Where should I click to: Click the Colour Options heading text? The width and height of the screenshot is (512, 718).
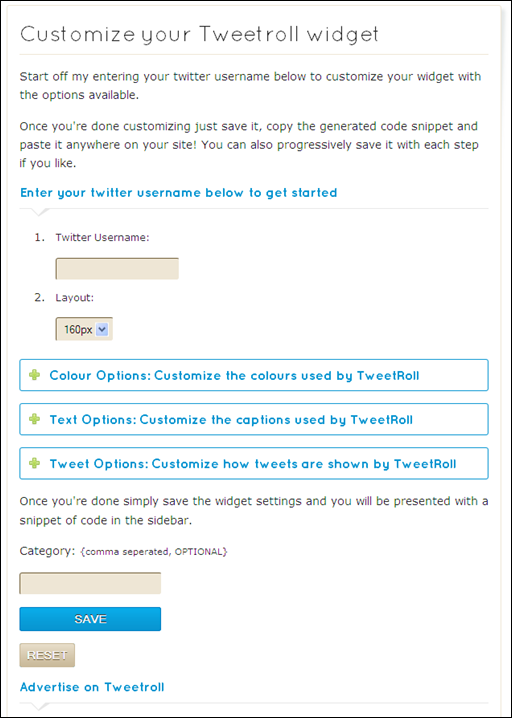(x=234, y=375)
